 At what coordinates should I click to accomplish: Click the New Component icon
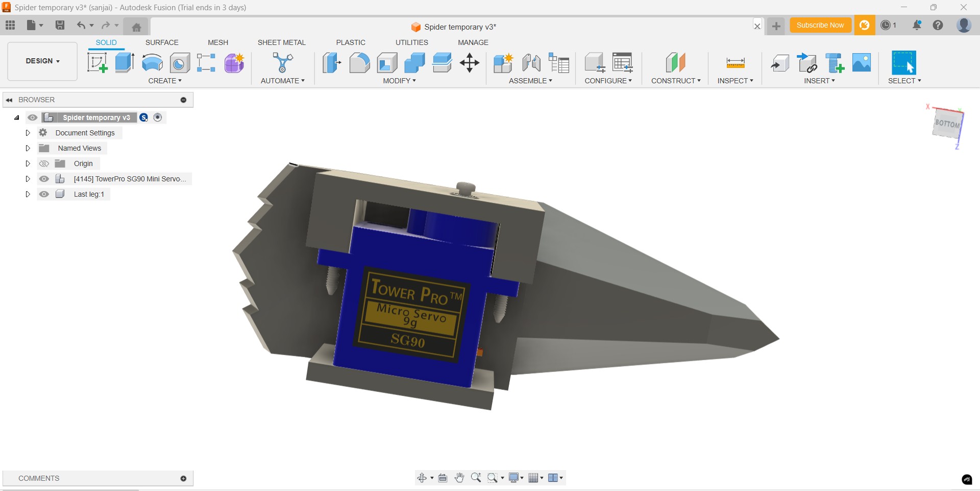point(503,63)
